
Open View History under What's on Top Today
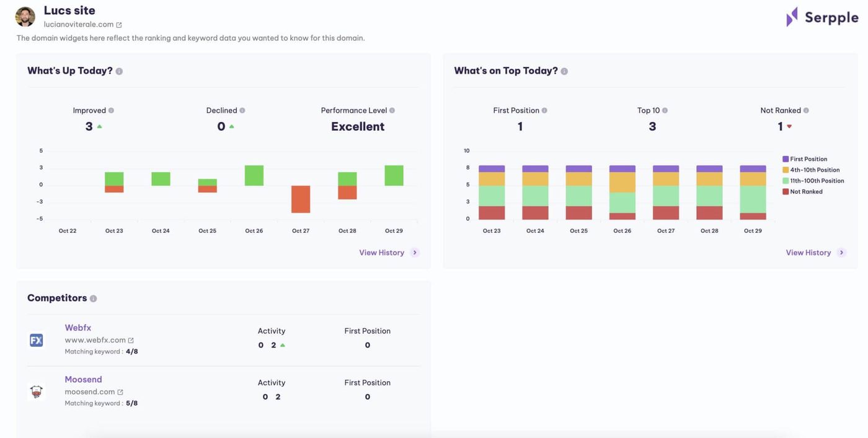[x=808, y=253]
